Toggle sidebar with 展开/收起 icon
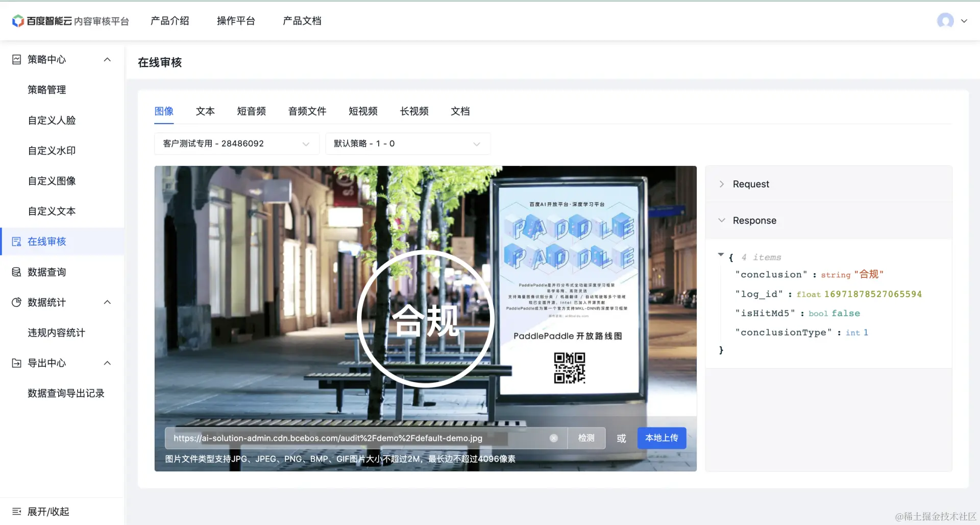The height and width of the screenshot is (525, 980). click(x=17, y=511)
